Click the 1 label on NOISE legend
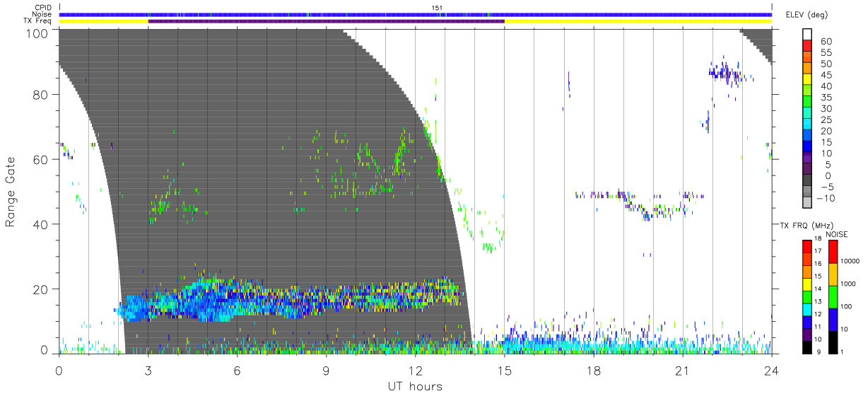This screenshot has width=868, height=401. point(842,351)
